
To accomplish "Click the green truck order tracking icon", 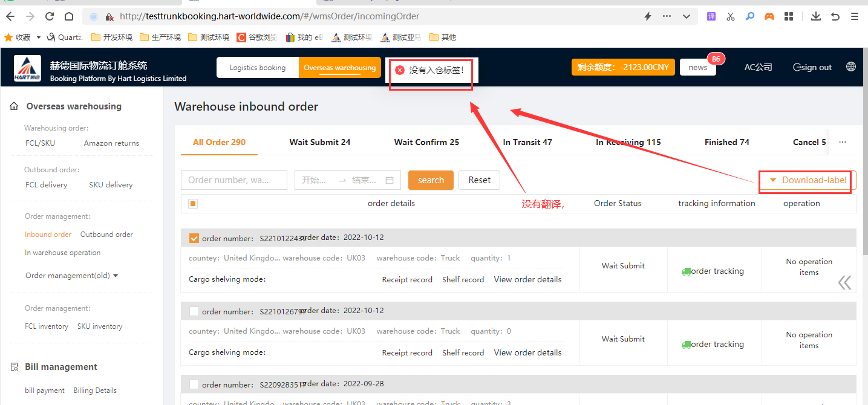I will point(686,271).
